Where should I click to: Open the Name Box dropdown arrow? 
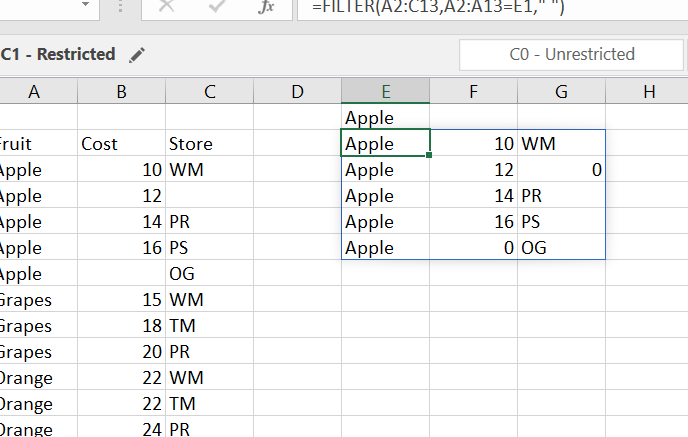tap(85, 4)
